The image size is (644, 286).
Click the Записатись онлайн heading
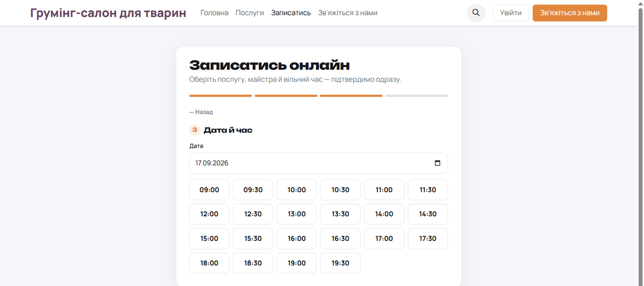click(x=269, y=65)
